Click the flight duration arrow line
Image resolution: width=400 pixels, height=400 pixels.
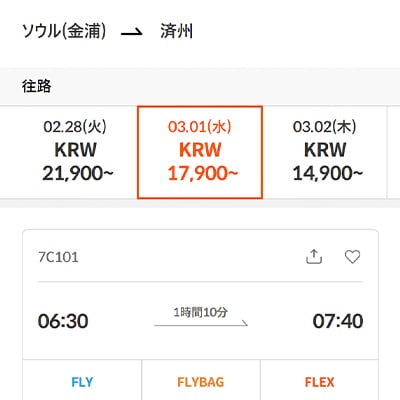click(x=201, y=323)
